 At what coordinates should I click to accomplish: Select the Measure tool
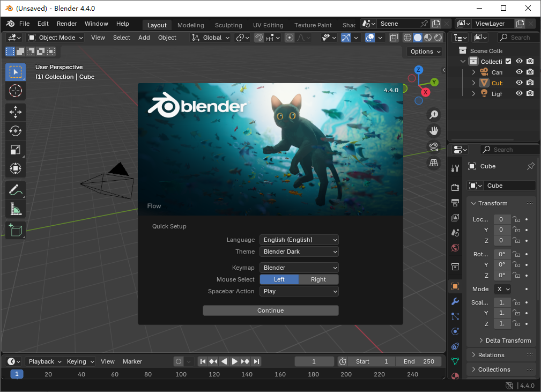tap(16, 209)
